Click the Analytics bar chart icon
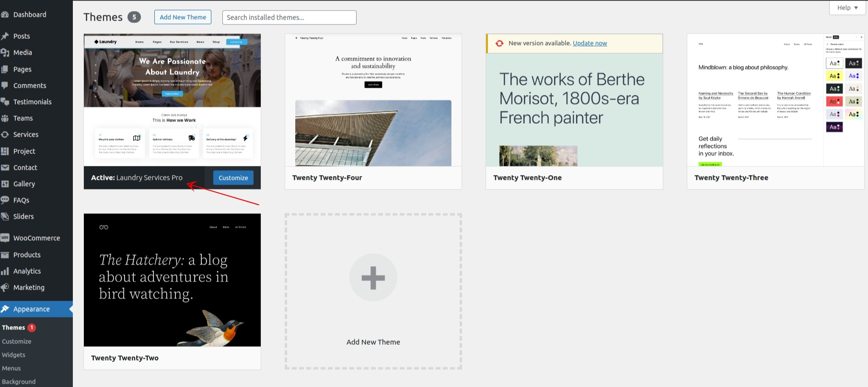 pyautogui.click(x=5, y=271)
